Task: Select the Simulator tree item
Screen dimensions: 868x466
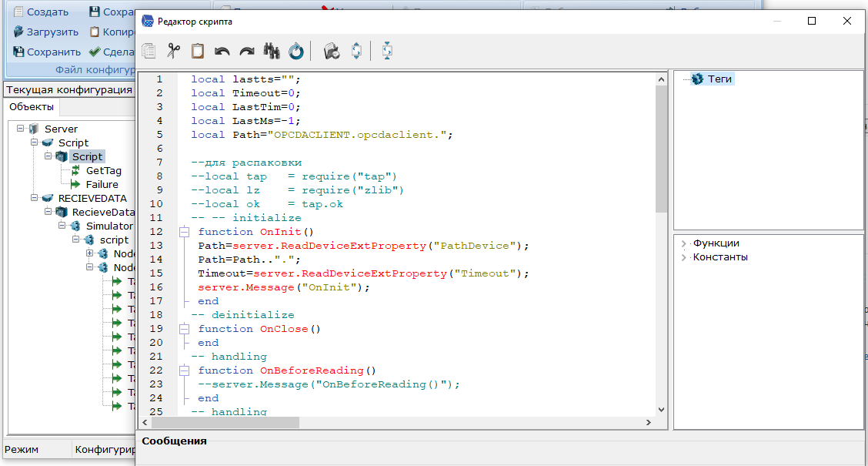Action: coord(109,226)
